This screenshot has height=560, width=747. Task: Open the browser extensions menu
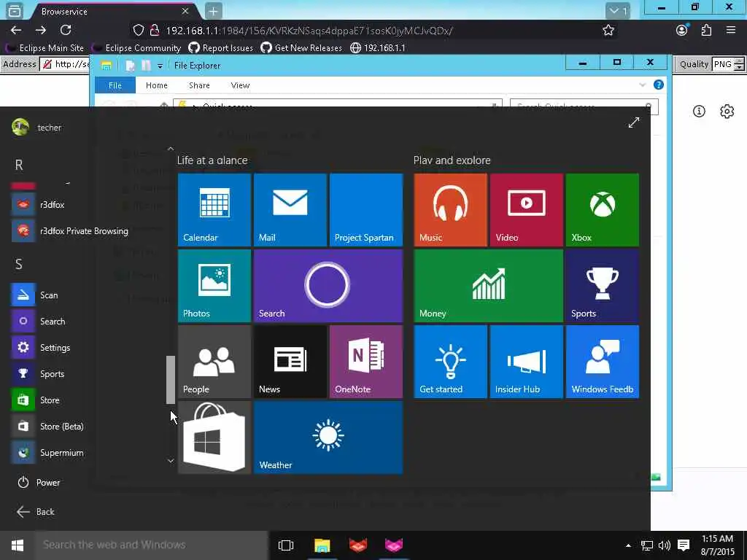[x=706, y=31]
